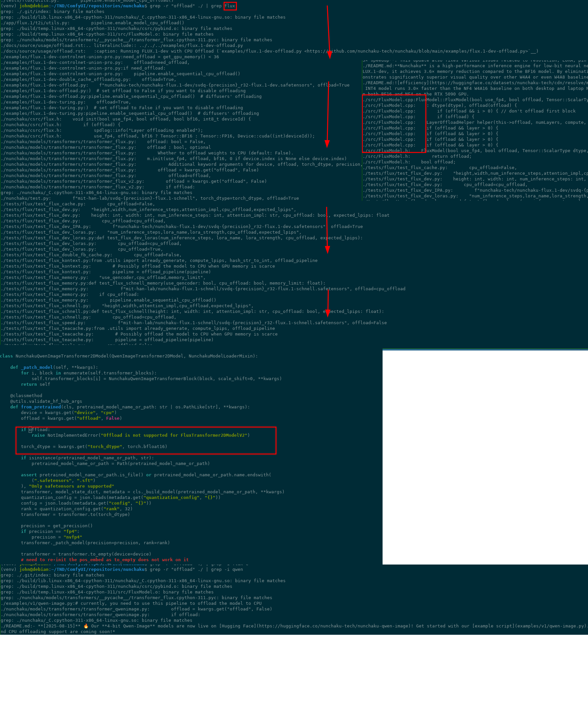Click the test_flux_kontext.py "from .utils import" line
Screen dimensions: 588x701
click(x=159, y=261)
